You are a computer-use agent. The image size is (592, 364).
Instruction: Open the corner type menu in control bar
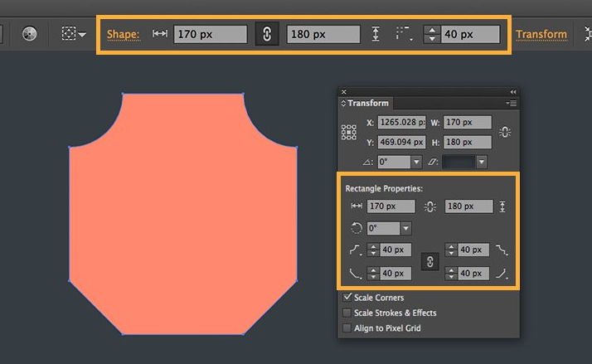coord(404,34)
